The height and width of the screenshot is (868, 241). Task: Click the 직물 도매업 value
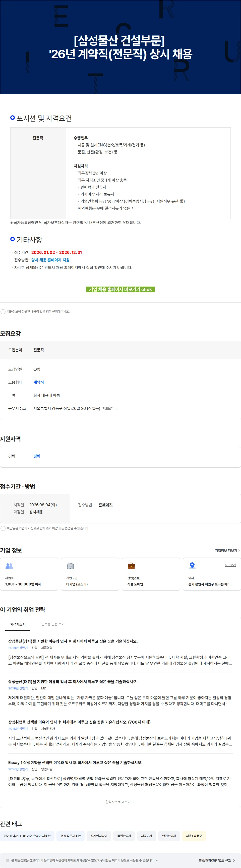tap(135, 584)
